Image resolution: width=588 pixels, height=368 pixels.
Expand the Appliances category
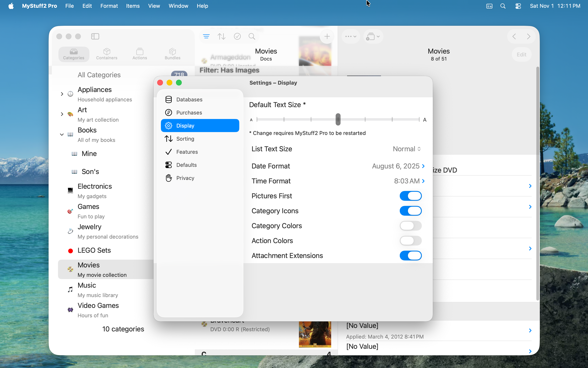coord(62,94)
